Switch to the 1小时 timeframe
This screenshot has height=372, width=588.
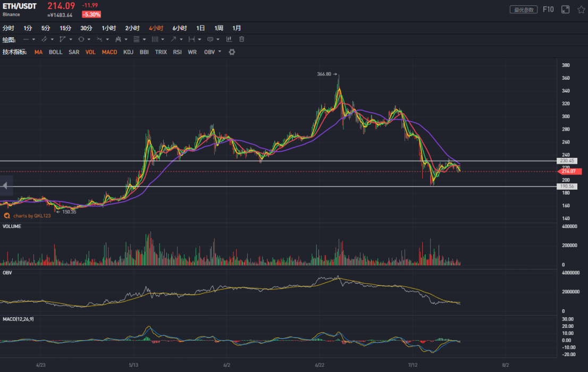pyautogui.click(x=109, y=28)
